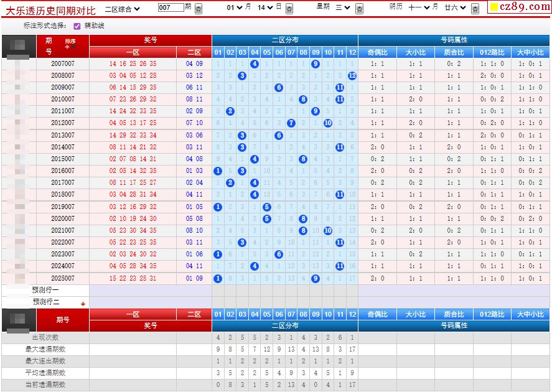Click the sort arrows icon beside 排序

70,46
